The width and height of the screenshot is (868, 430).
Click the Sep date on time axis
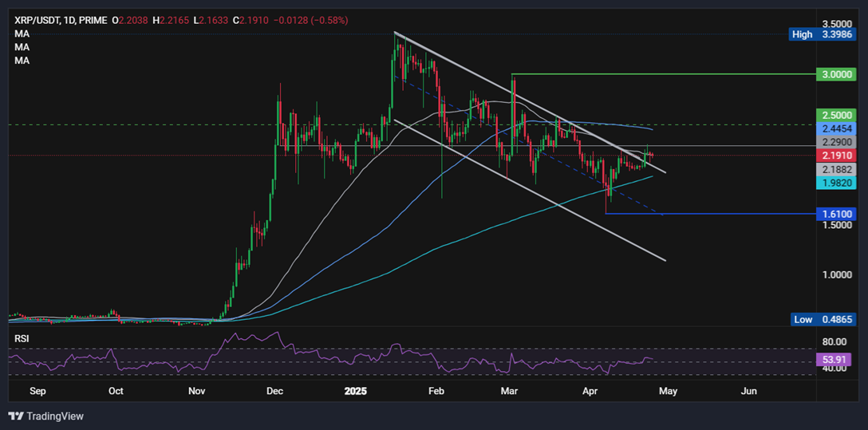(x=37, y=391)
